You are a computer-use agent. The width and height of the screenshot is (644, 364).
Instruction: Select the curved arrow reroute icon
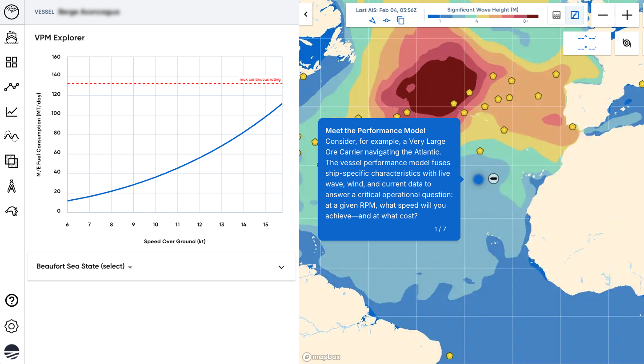coord(12,211)
